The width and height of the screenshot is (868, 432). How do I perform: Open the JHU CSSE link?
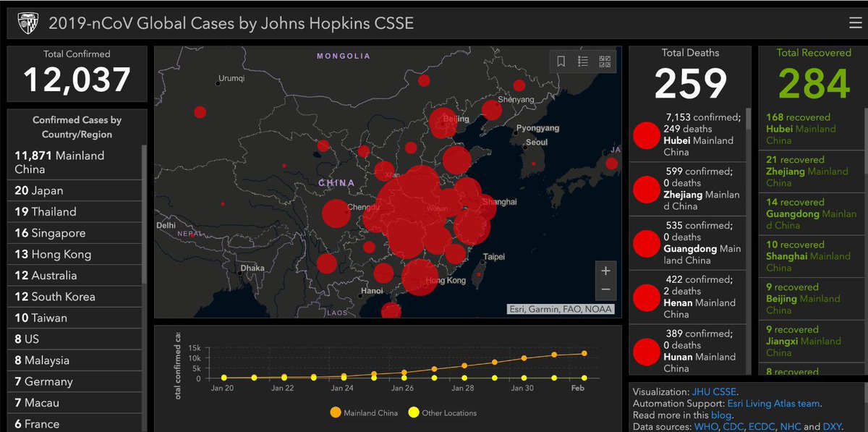[714, 391]
